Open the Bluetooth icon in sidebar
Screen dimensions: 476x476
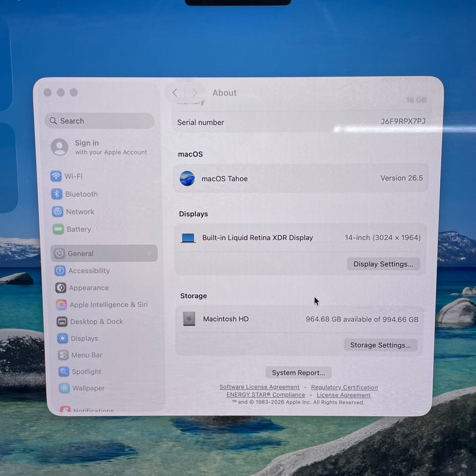click(x=57, y=194)
